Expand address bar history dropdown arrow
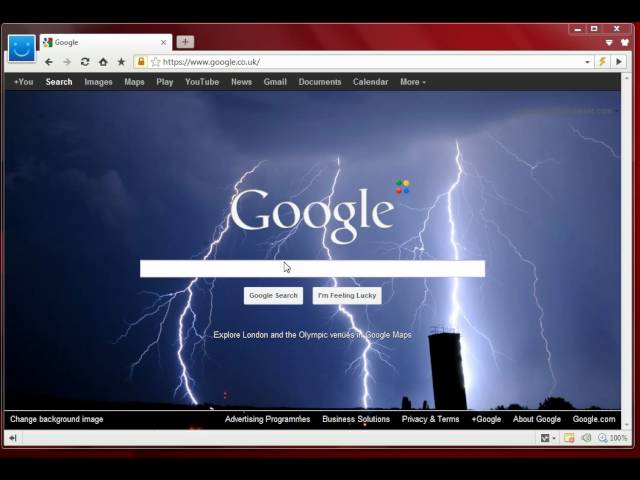Image resolution: width=640 pixels, height=480 pixels. (587, 62)
